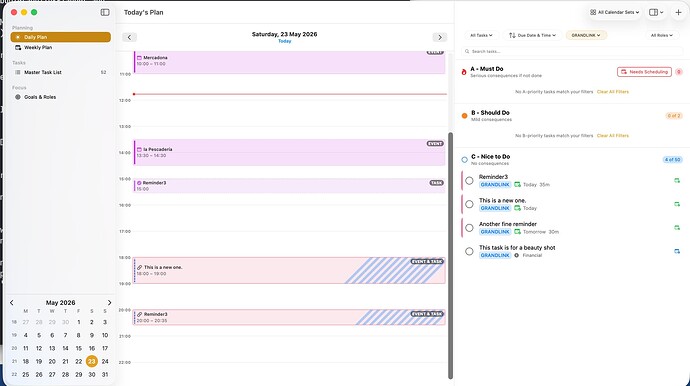Open 'This is a new one.' 18:00 event
This screenshot has height=386, width=690.
[289, 270]
